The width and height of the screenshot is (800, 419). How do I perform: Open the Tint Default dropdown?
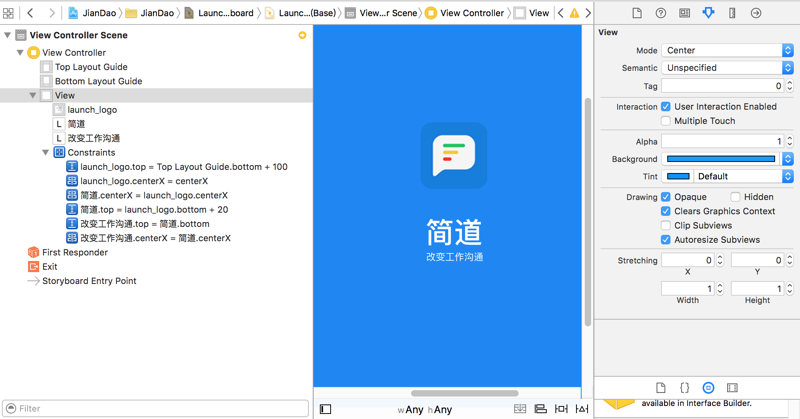tap(743, 176)
